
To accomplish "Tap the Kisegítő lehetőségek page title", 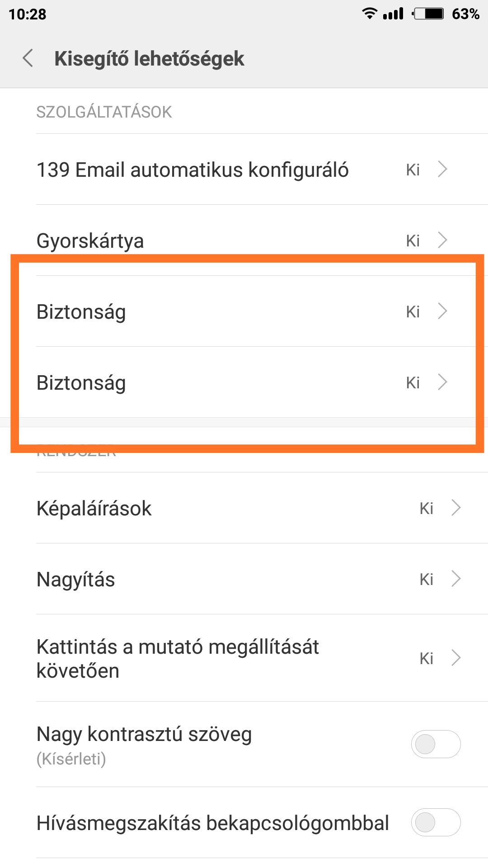I will point(149,59).
